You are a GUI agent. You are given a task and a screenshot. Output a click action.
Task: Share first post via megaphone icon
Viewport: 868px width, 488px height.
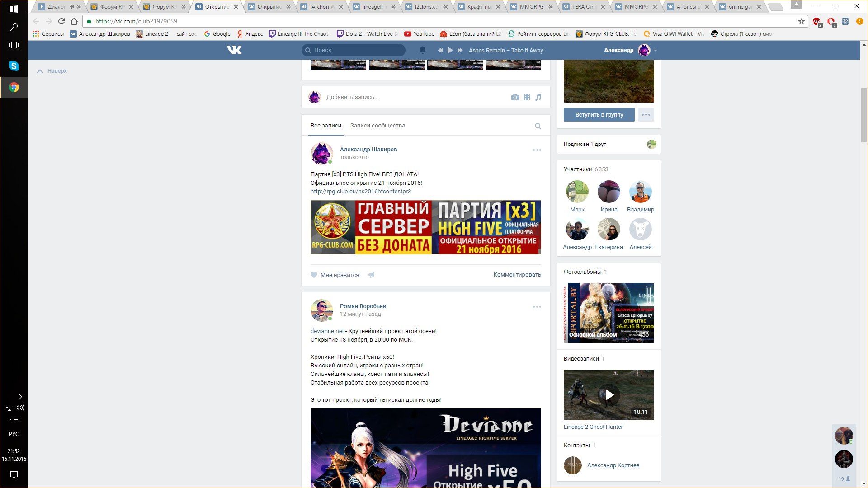pyautogui.click(x=371, y=275)
